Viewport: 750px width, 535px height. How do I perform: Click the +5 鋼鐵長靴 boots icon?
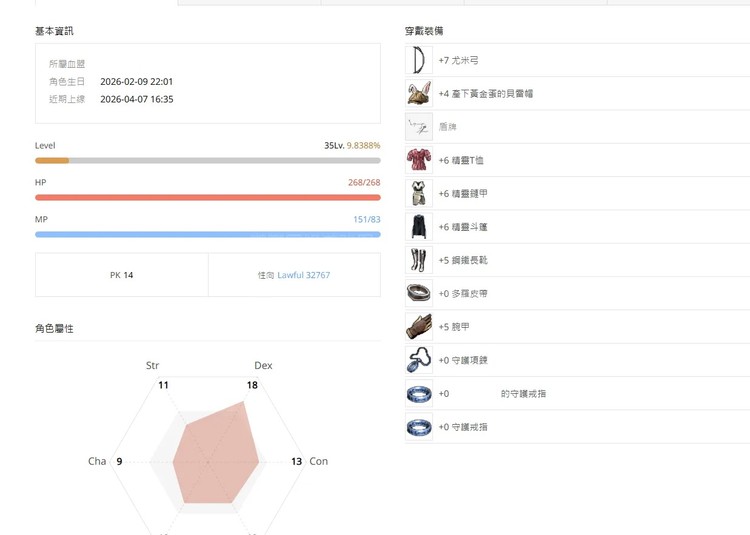point(419,260)
